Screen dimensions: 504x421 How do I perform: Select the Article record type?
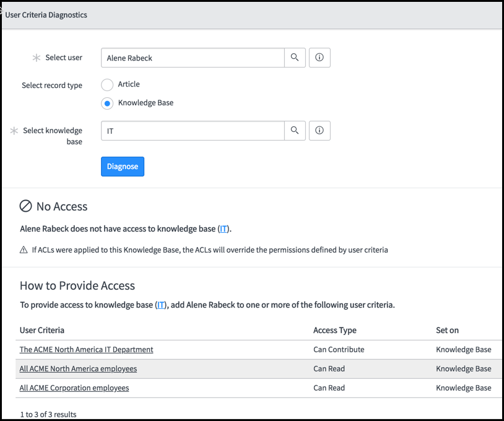pos(107,85)
